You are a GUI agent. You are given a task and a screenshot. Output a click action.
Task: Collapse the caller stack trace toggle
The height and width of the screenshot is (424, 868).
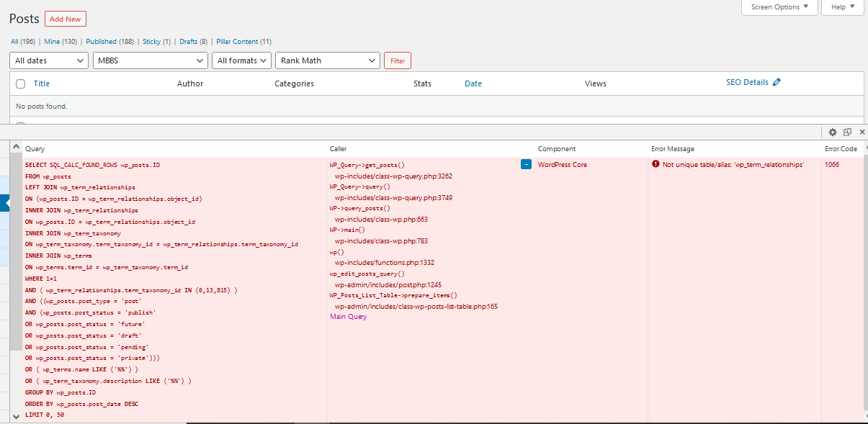pyautogui.click(x=526, y=164)
